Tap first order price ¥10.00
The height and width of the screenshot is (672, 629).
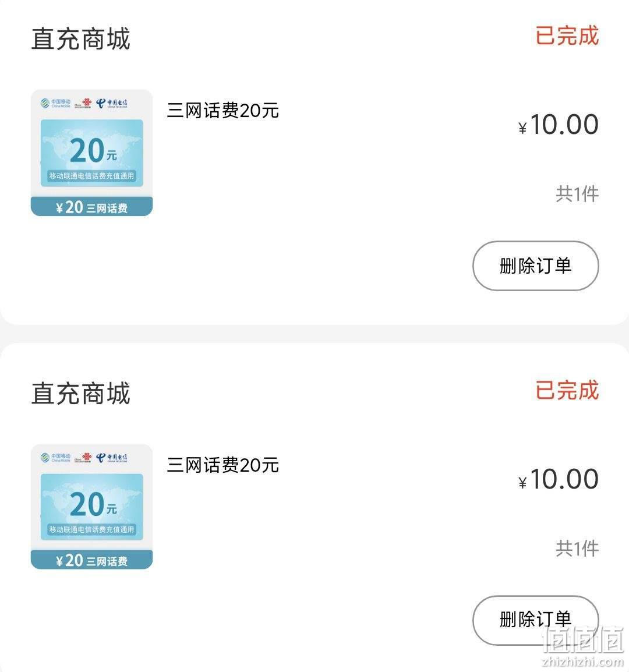(559, 125)
